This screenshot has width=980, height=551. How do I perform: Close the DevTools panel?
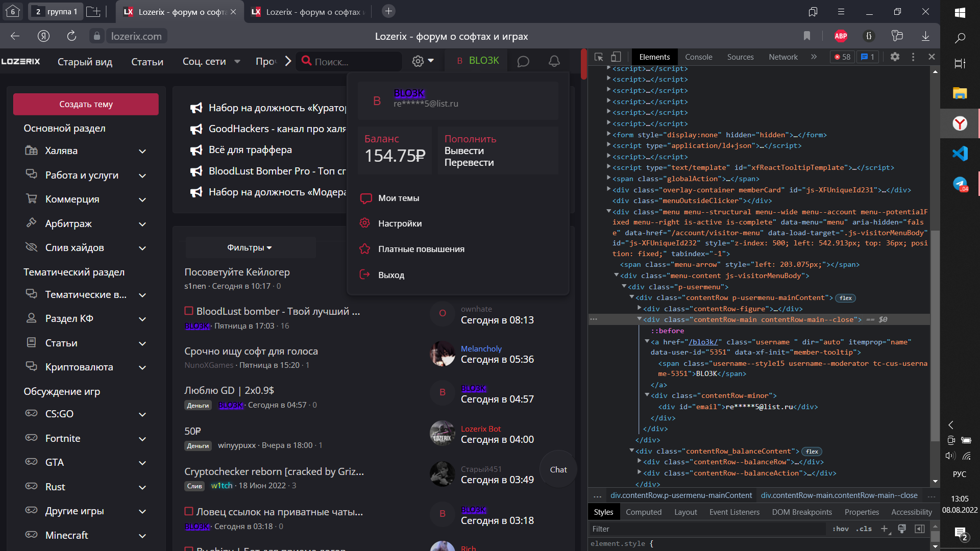point(932,57)
